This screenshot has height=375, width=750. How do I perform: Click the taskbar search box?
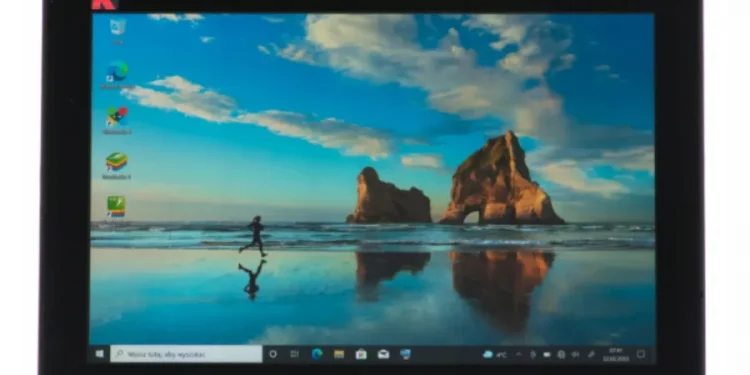click(x=186, y=354)
